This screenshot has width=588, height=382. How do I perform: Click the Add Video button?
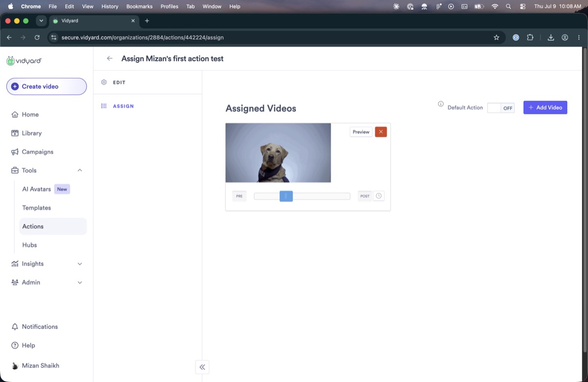[545, 107]
